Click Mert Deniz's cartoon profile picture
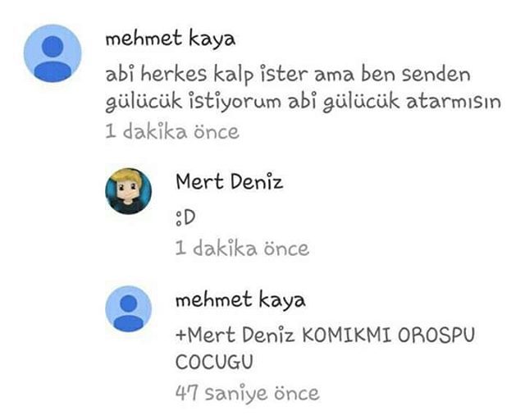 pyautogui.click(x=129, y=191)
